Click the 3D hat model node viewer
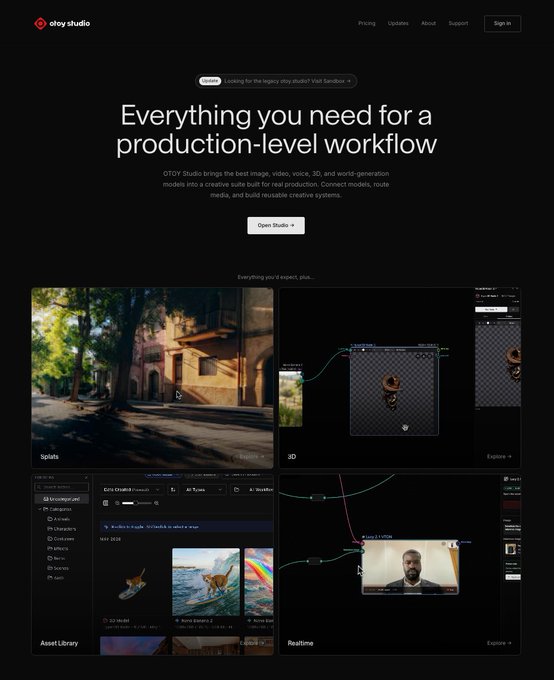The image size is (554, 680). (394, 392)
